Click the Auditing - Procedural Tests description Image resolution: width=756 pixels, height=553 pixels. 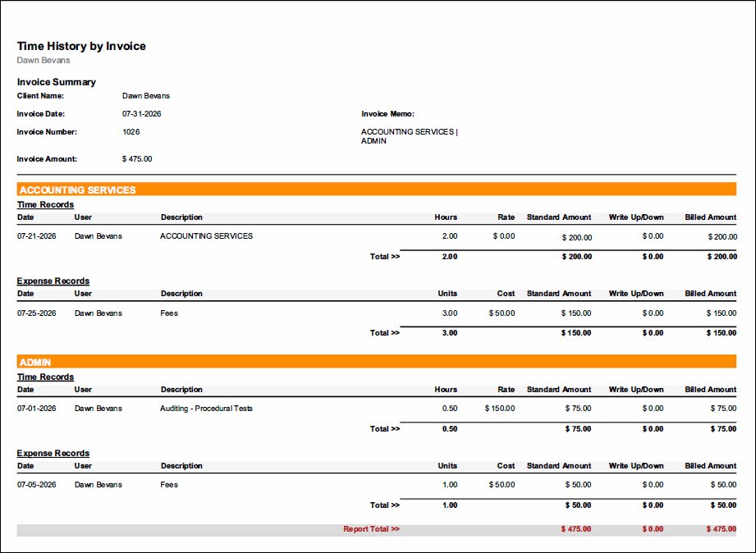(206, 408)
